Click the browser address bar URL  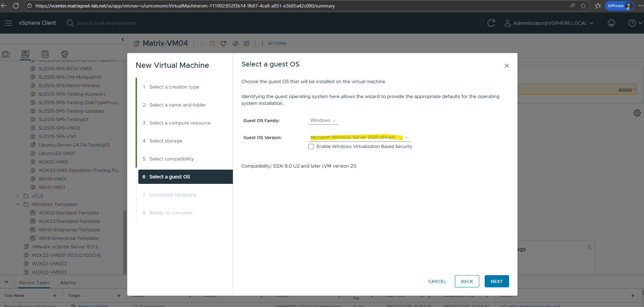coord(185,6)
